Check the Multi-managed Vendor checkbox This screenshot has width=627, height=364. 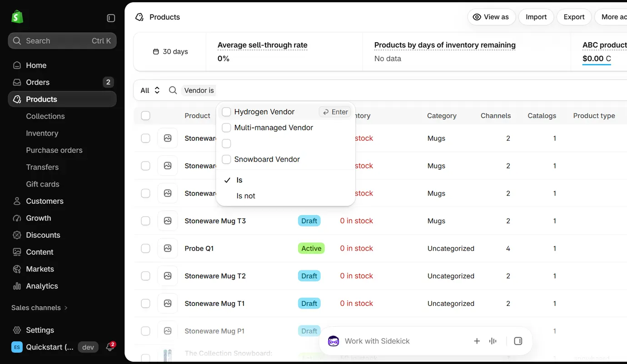click(226, 128)
